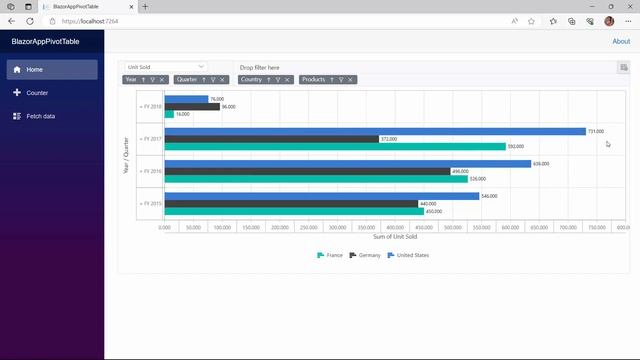The width and height of the screenshot is (640, 360).
Task: Click the Year / Quarter axis title
Action: (126, 155)
